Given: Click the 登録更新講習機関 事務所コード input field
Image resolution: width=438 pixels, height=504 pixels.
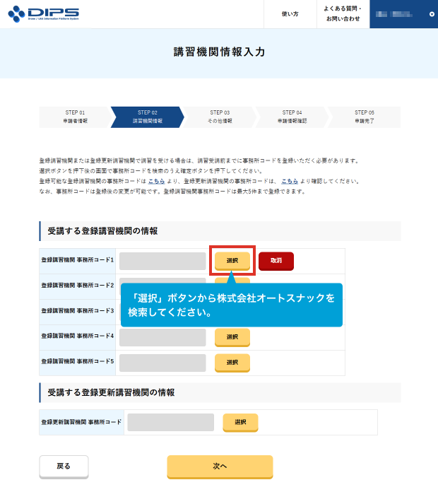Looking at the screenshot, I should tap(171, 423).
